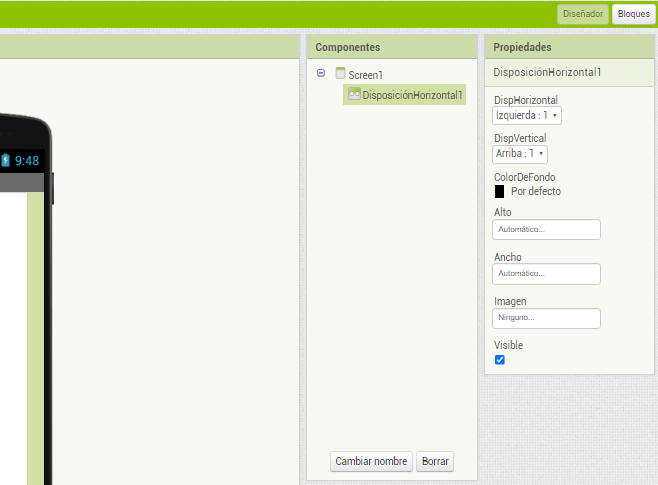Image resolution: width=658 pixels, height=485 pixels.
Task: Edit the Alto height field
Action: click(x=546, y=229)
